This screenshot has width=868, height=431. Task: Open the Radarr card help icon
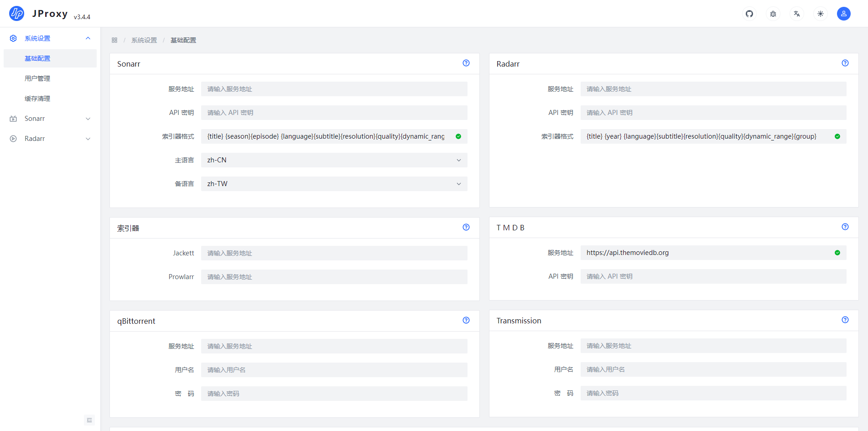845,63
